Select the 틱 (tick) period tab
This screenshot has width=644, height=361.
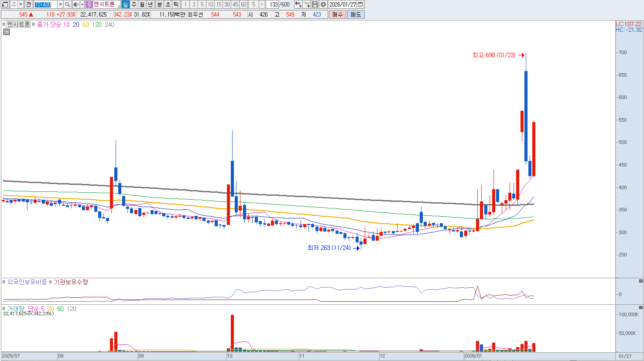click(x=176, y=4)
